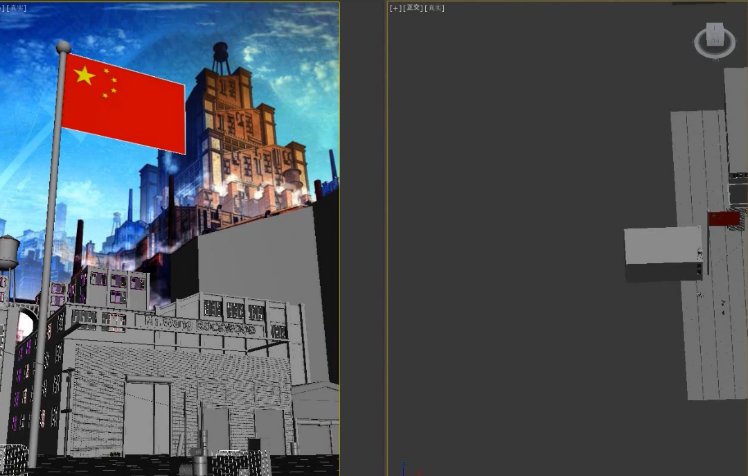This screenshot has height=476, width=748.
Task: Select the ball atop the flagpole
Action: point(63,47)
